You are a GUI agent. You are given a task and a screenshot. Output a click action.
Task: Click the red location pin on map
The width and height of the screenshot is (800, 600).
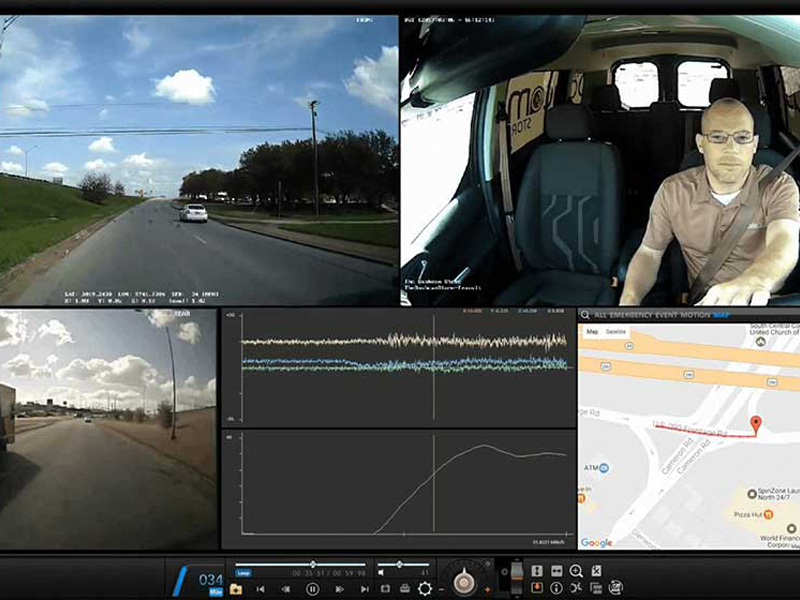(756, 425)
